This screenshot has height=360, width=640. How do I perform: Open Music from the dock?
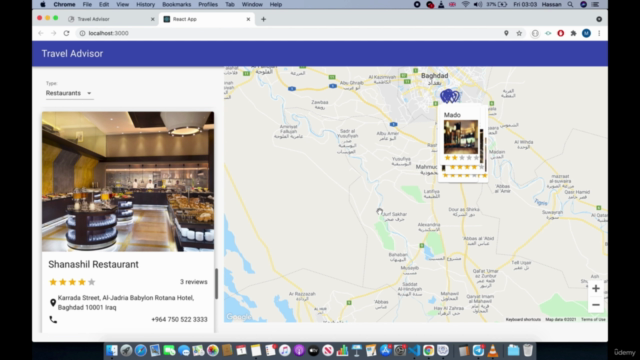[x=284, y=350]
